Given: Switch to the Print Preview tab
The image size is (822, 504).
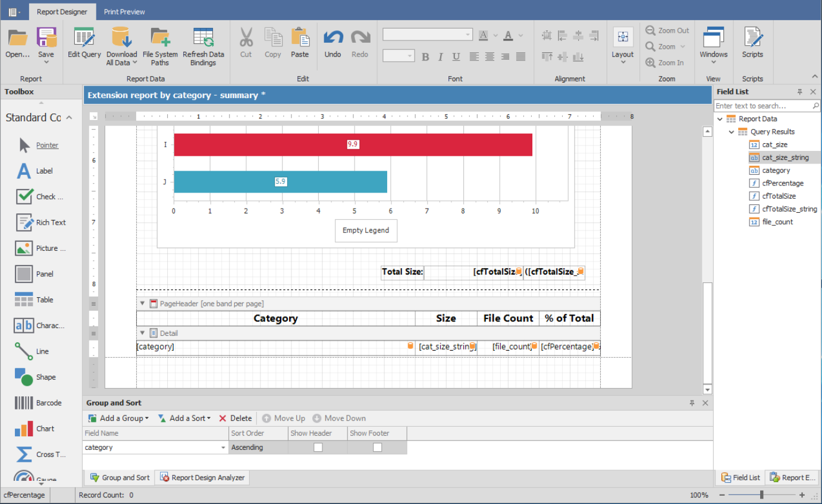Looking at the screenshot, I should [x=124, y=12].
